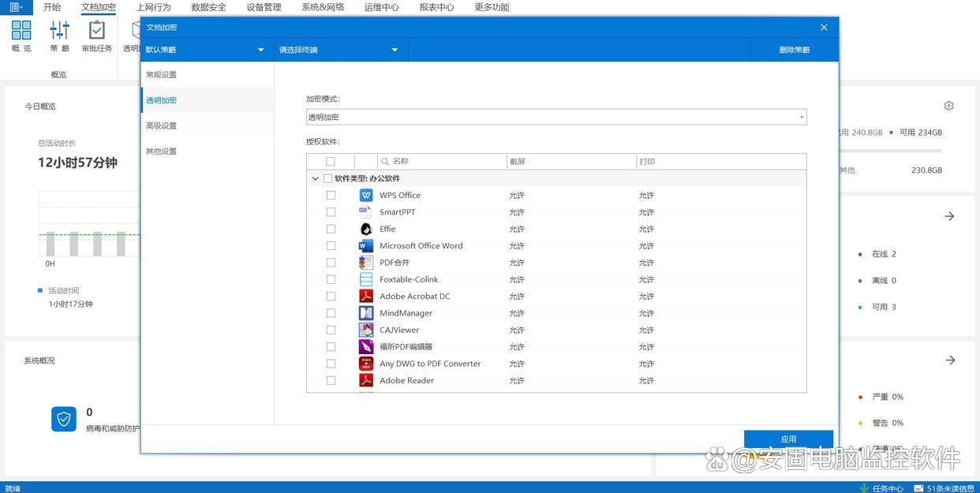Click the 概览 overview icon in ribbon

click(x=21, y=32)
